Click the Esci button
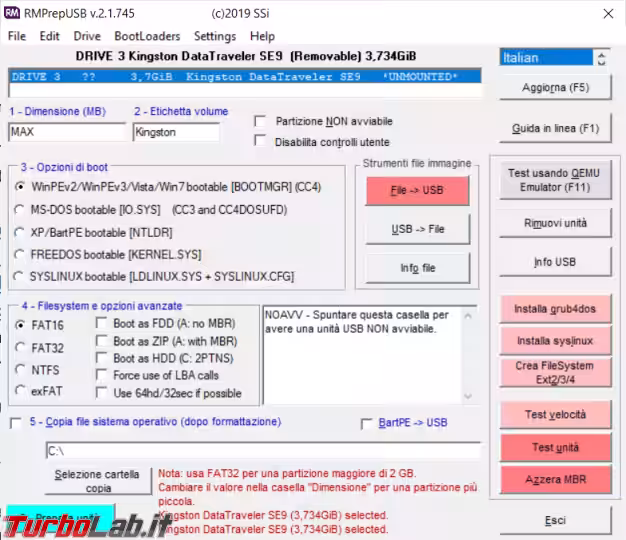This screenshot has height=540, width=626. pos(555,520)
